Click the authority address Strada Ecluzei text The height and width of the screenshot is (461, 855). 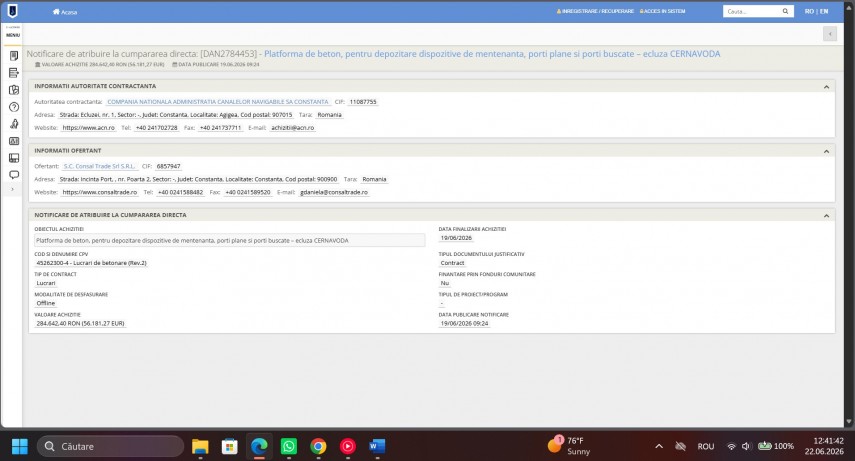(176, 115)
